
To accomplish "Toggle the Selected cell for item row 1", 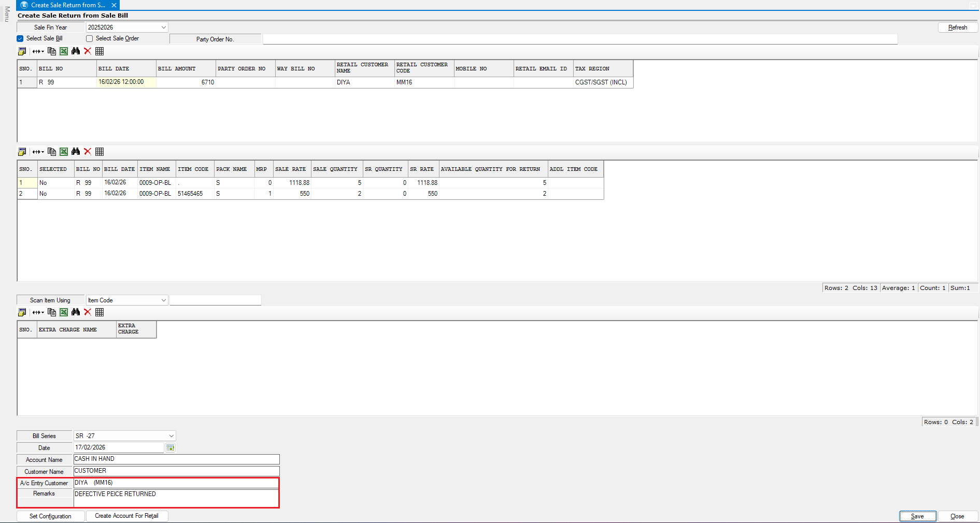I will coord(55,183).
